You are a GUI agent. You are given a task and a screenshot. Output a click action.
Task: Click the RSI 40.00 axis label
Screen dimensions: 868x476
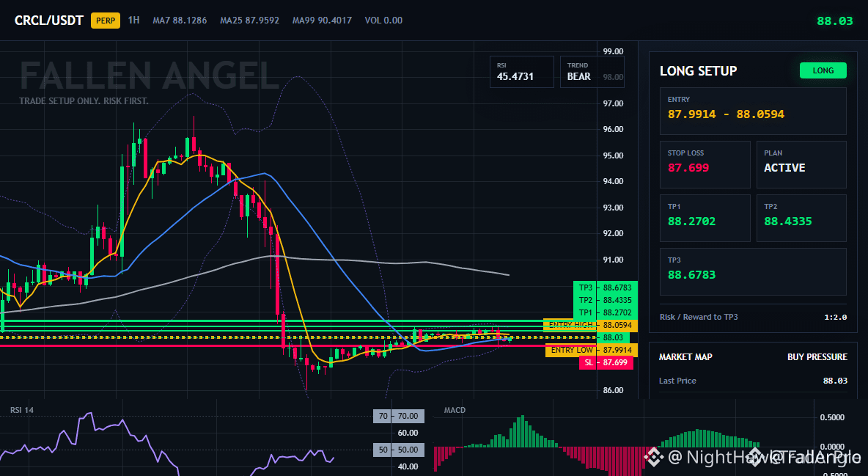point(408,466)
